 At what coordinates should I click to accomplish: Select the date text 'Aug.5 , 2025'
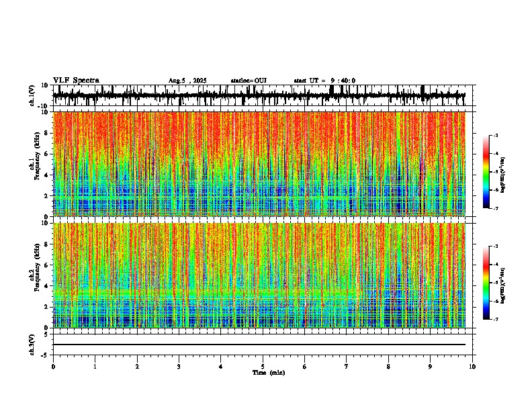[187, 81]
